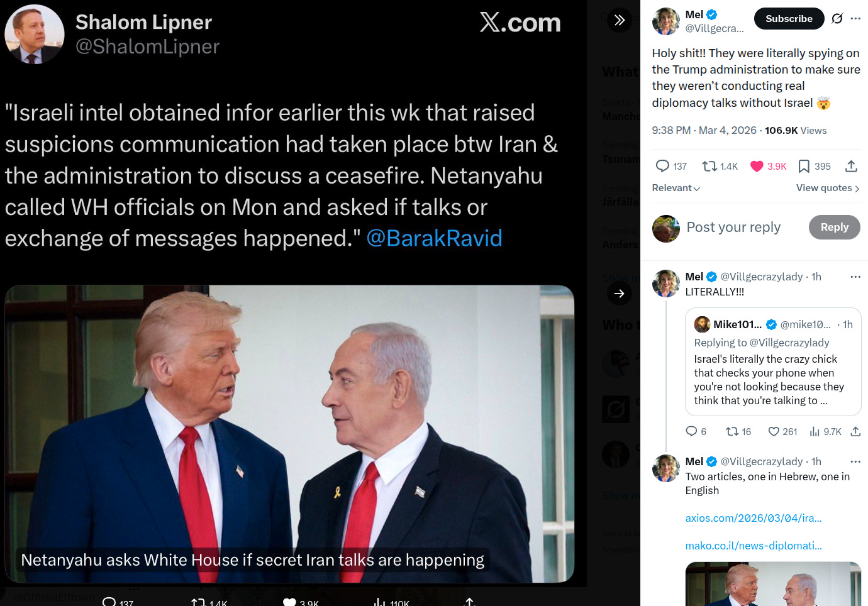This screenshot has width=868, height=606.
Task: Open Grok icon next to Subscribe
Action: click(837, 19)
